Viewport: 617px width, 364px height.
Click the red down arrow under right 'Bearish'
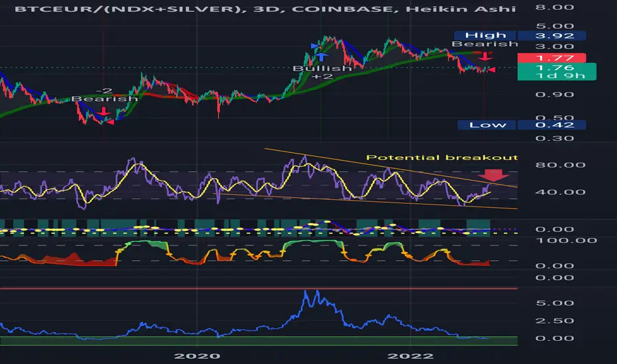[485, 57]
